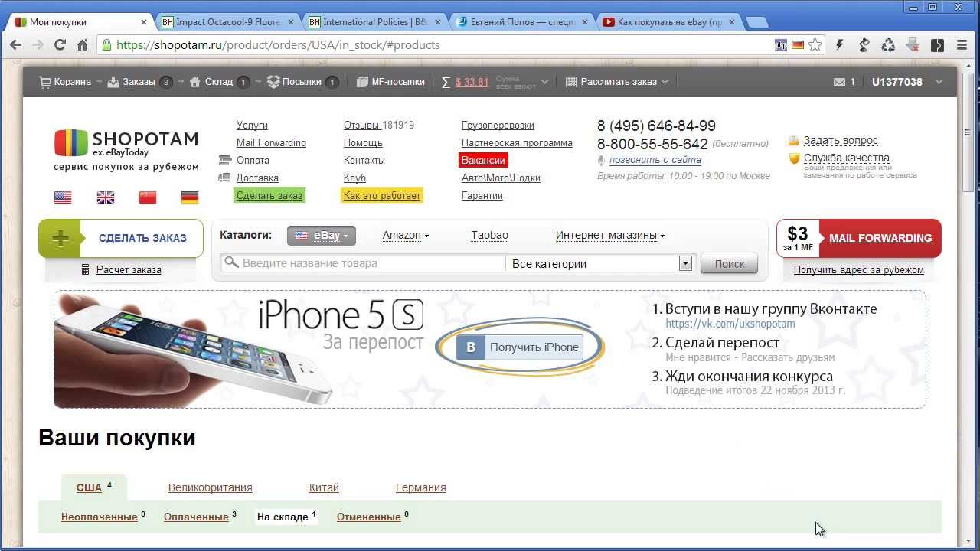Image resolution: width=980 pixels, height=551 pixels.
Task: Click the sum sigma icon in top bar
Action: pyautogui.click(x=446, y=82)
